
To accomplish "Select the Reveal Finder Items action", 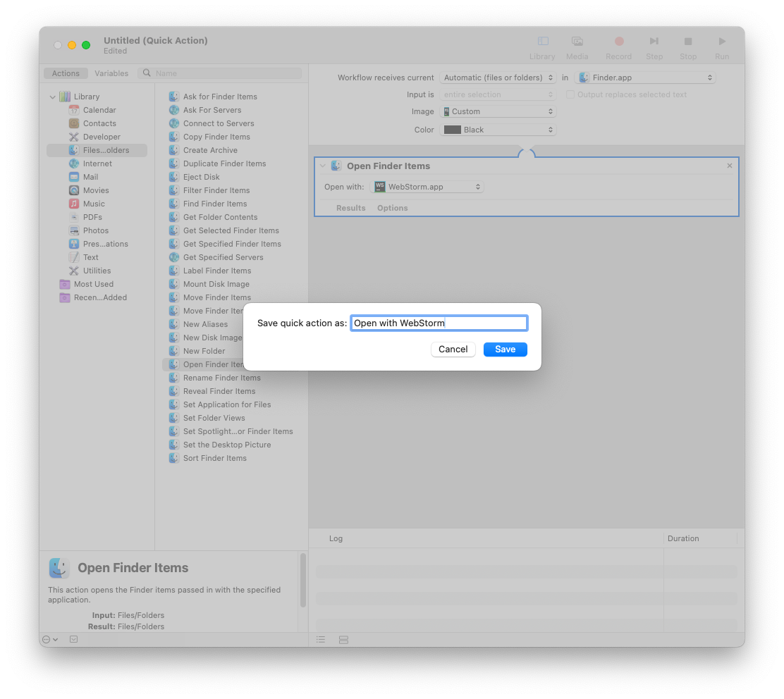I will (219, 391).
